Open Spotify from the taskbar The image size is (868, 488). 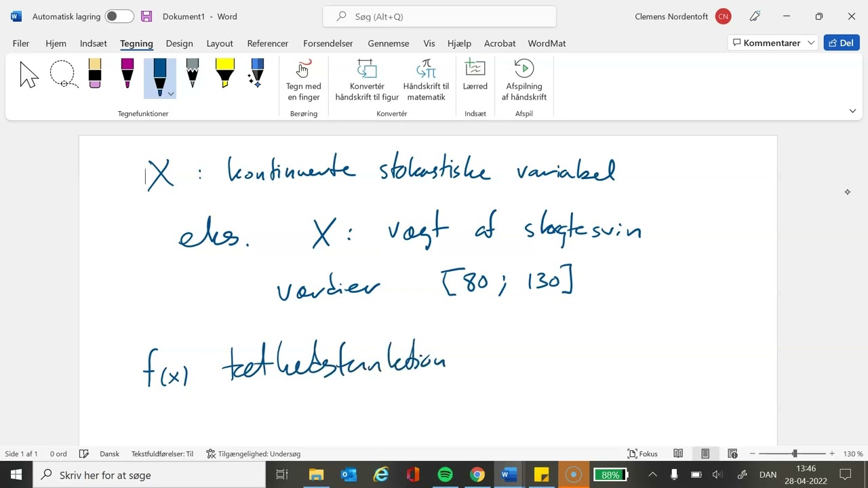coord(445,474)
